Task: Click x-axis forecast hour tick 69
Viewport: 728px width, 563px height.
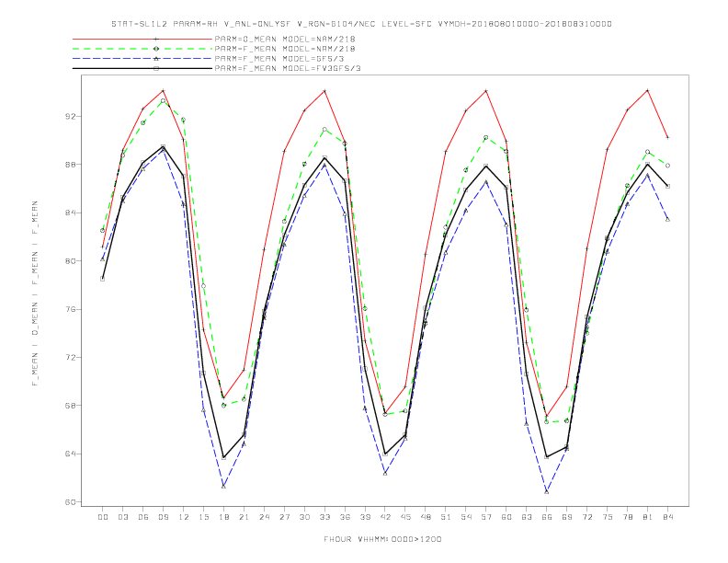Action: (567, 517)
